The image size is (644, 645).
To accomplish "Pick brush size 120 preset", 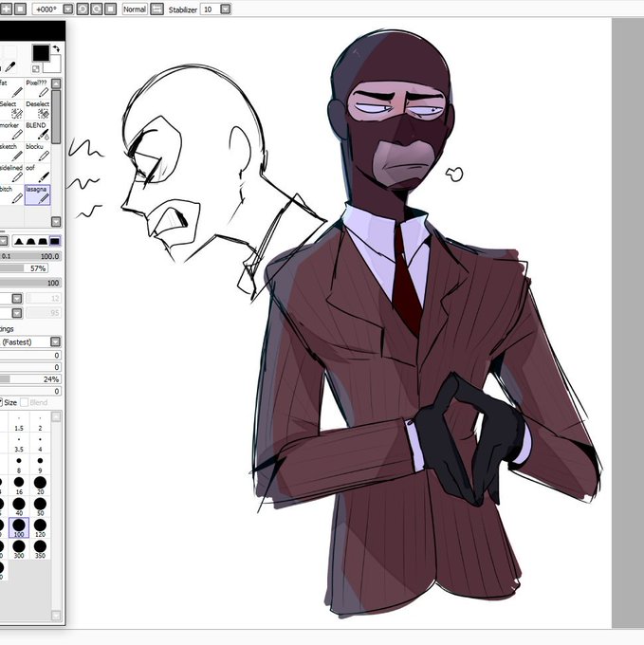I will pos(40,527).
